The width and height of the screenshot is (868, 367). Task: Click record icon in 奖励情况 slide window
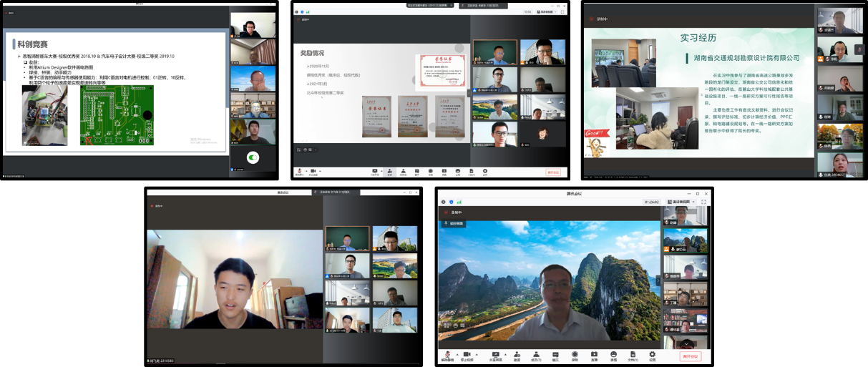pyautogui.click(x=430, y=172)
